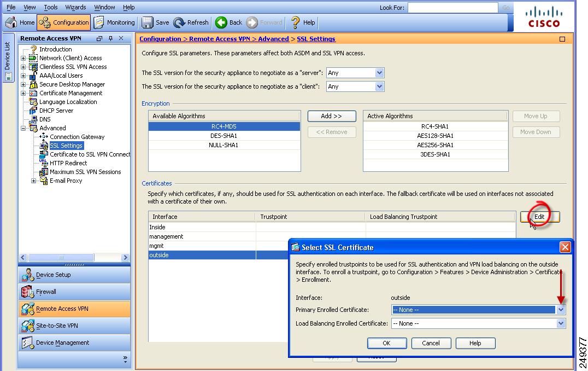Click the Monitoring toolbar icon
The image size is (588, 371).
(98, 22)
